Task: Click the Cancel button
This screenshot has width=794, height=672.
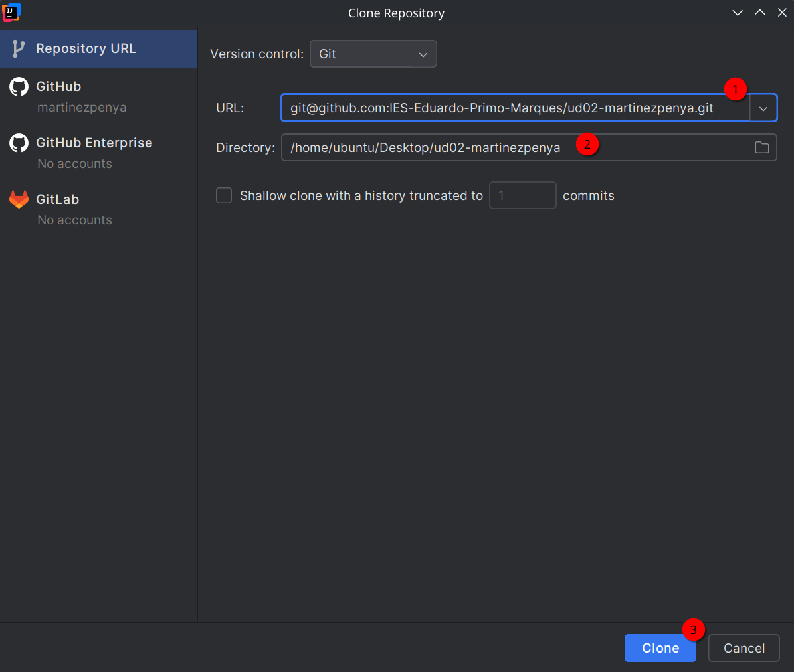Action: [744, 648]
